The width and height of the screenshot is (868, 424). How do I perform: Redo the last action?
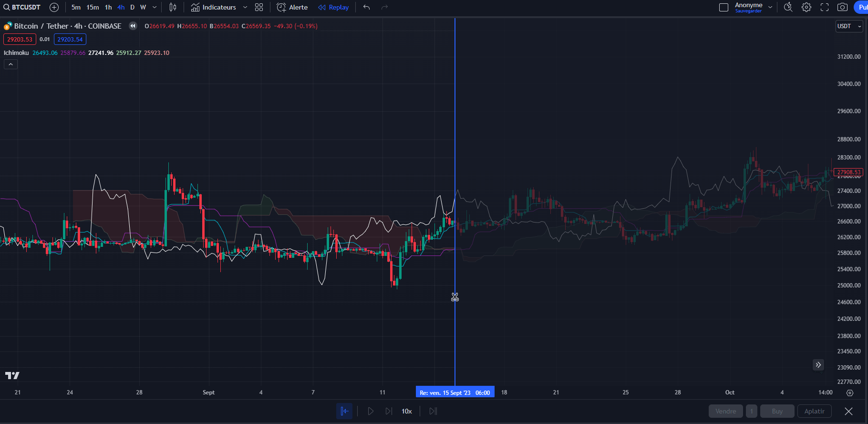tap(384, 7)
